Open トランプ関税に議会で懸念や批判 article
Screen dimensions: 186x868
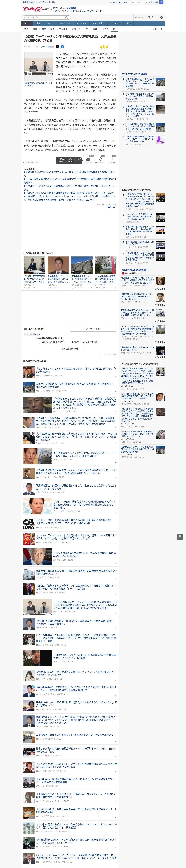click(x=84, y=555)
